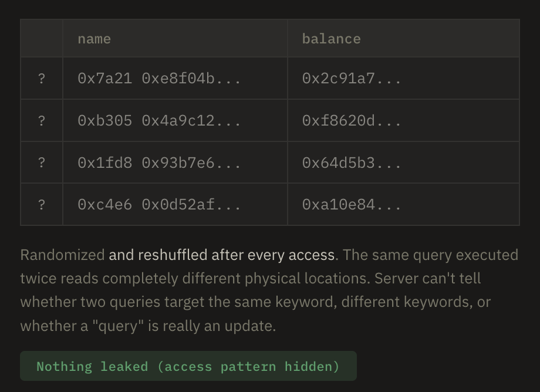This screenshot has width=540, height=392.
Task: Click the balance cell 0x64d5b3...
Action: coord(352,163)
